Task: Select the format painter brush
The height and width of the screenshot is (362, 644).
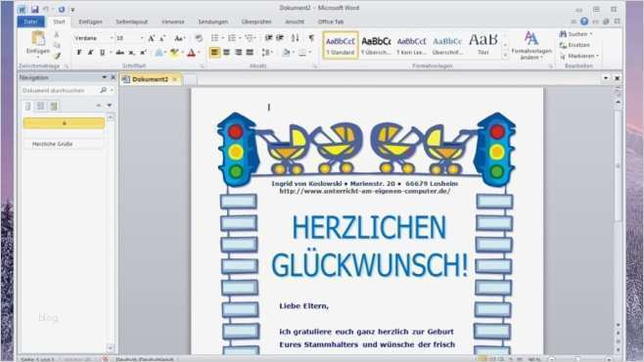Action: coord(57,56)
